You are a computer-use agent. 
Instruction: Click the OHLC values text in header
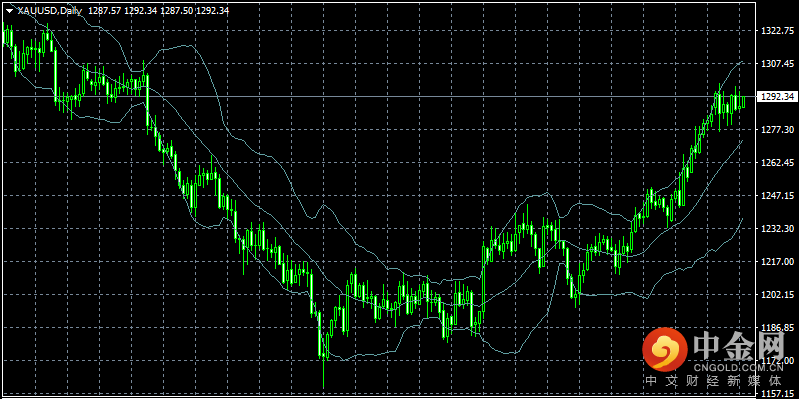pos(158,11)
